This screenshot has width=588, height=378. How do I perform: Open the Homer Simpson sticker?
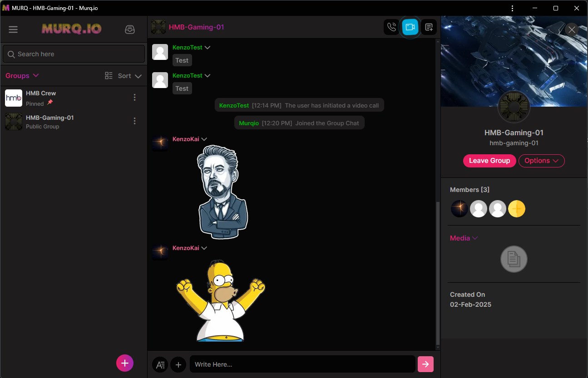[221, 300]
